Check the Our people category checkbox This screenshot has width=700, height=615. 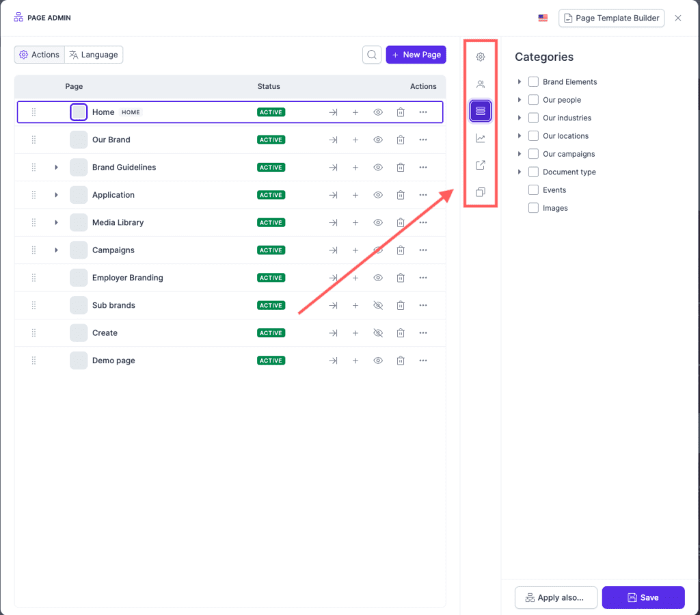coord(533,100)
